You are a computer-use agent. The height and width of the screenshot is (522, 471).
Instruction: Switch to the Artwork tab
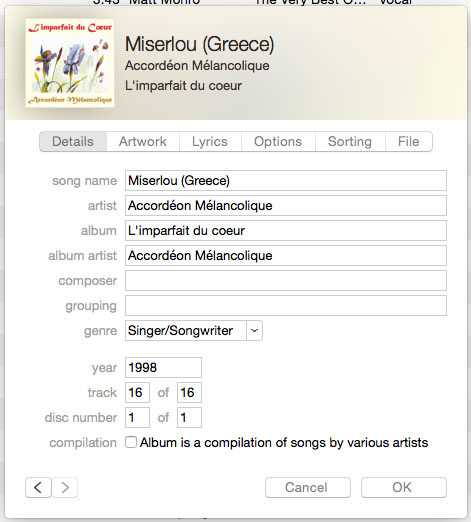point(143,141)
